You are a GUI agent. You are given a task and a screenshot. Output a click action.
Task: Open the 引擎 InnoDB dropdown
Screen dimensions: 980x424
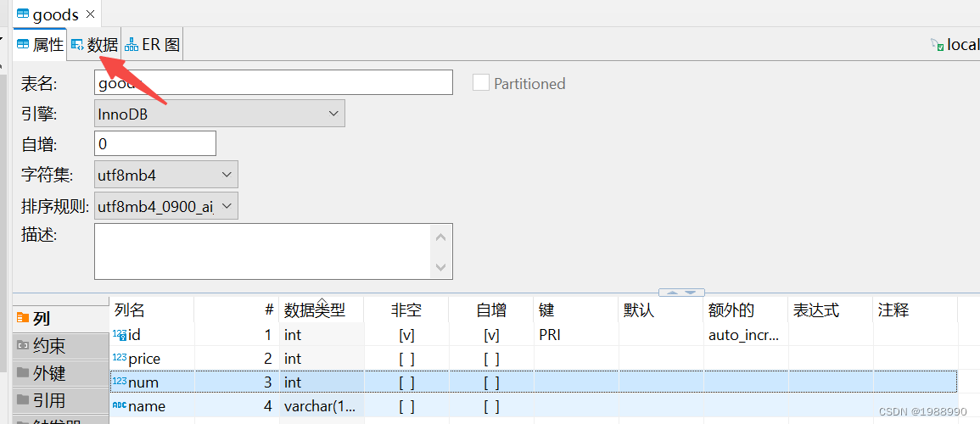click(x=220, y=114)
